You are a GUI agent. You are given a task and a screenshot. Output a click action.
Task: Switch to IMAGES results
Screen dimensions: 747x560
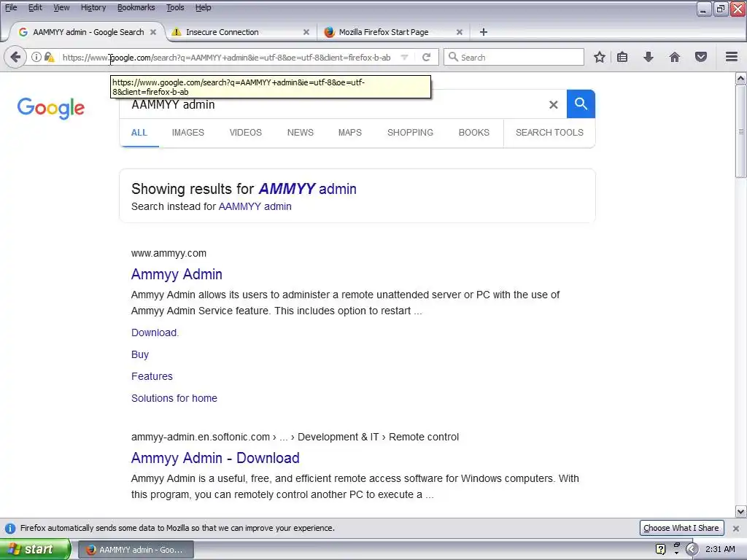[188, 133]
